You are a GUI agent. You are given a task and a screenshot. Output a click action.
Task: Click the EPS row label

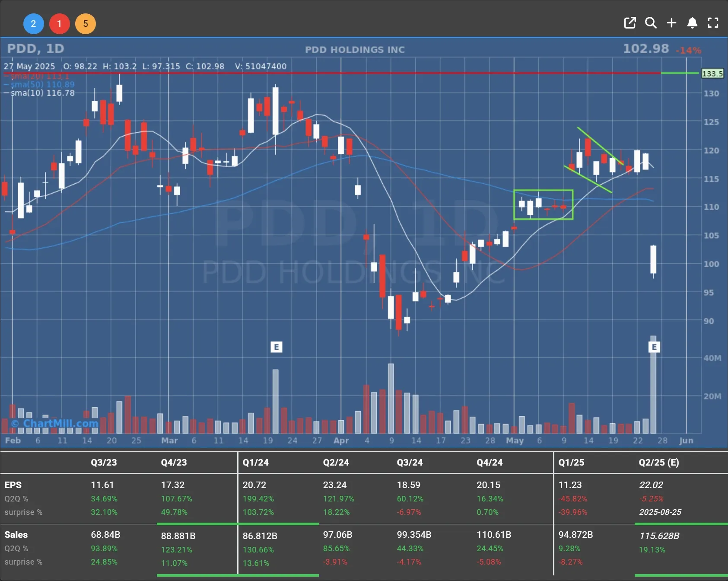click(13, 485)
